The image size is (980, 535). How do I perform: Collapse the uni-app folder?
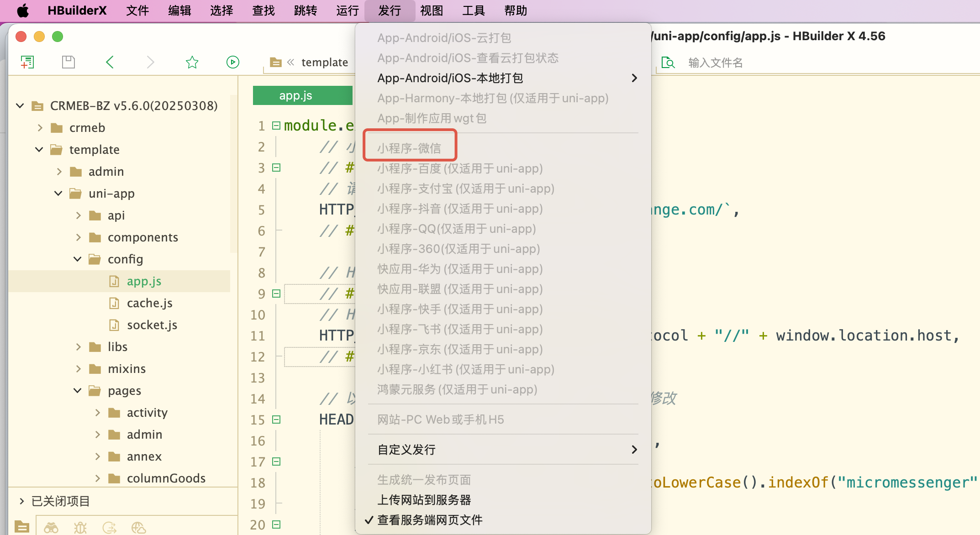(58, 194)
